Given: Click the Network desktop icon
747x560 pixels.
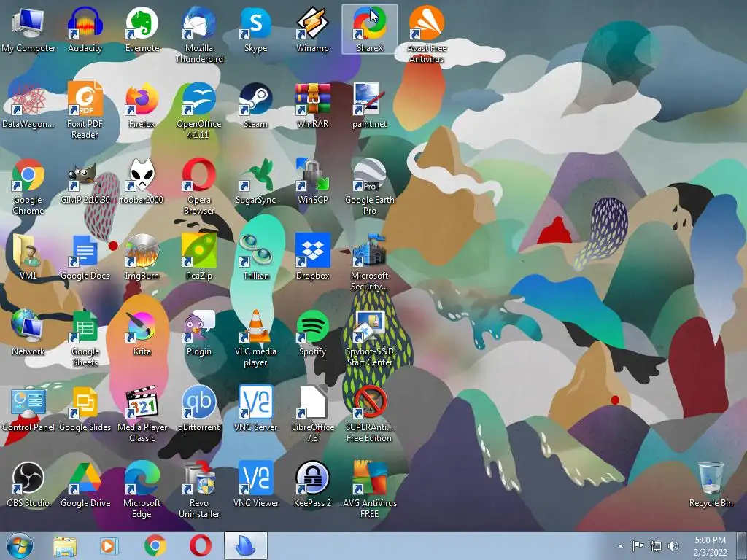Looking at the screenshot, I should pyautogui.click(x=28, y=332).
